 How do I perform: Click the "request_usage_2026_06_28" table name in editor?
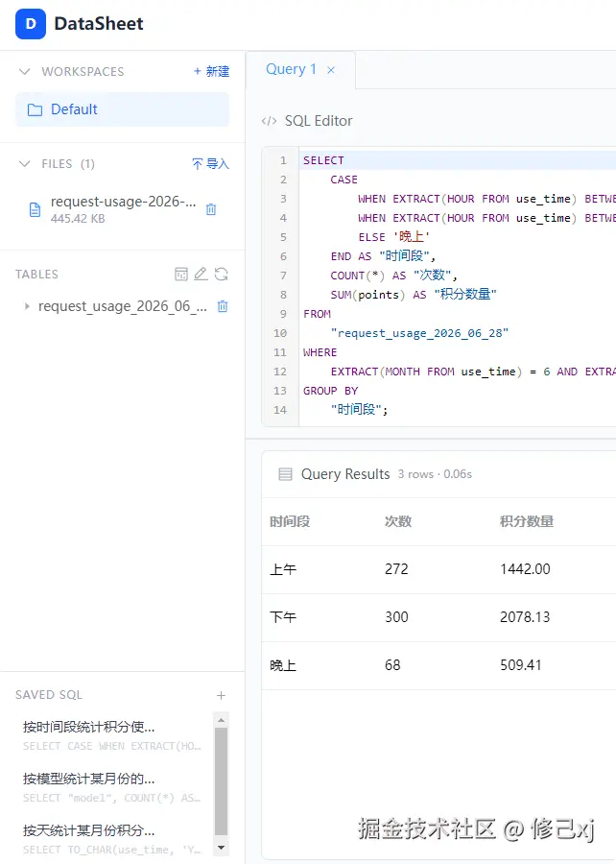click(419, 333)
